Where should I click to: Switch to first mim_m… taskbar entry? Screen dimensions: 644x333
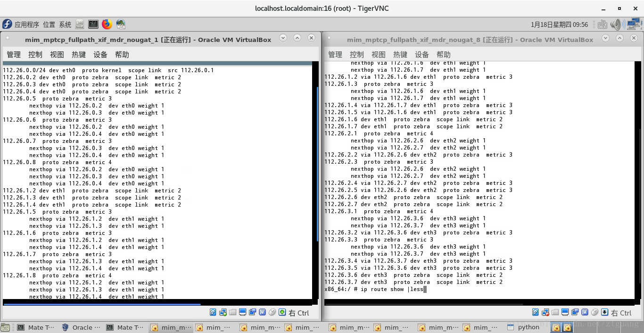170,327
